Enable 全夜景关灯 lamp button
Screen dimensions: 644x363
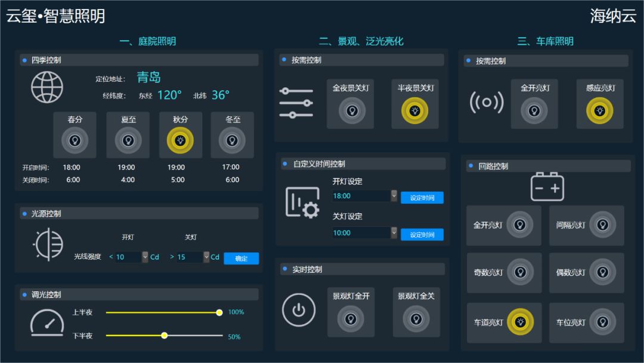[352, 110]
